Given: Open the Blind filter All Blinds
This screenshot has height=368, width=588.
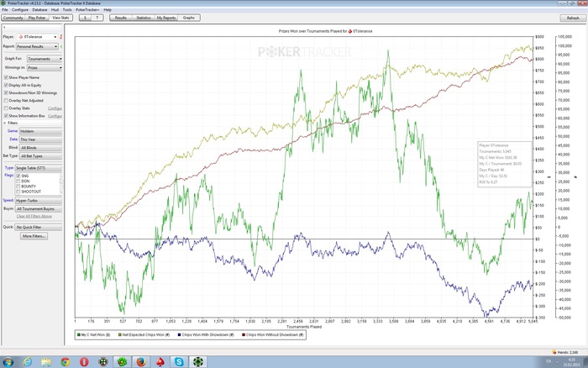Looking at the screenshot, I should coord(40,148).
